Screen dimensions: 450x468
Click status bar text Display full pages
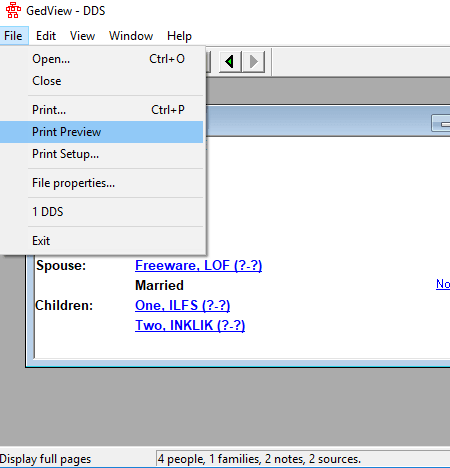45,459
